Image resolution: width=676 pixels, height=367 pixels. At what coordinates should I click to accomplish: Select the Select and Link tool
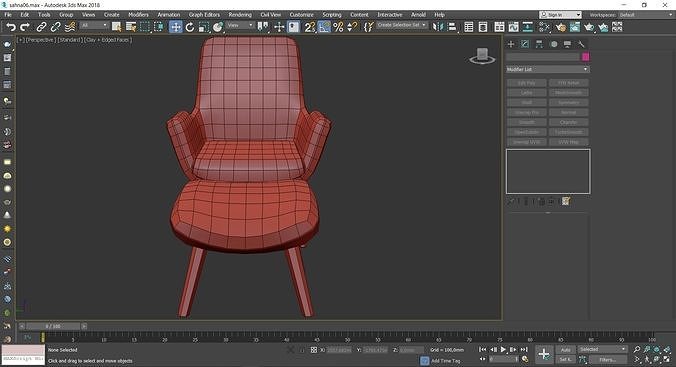click(41, 27)
